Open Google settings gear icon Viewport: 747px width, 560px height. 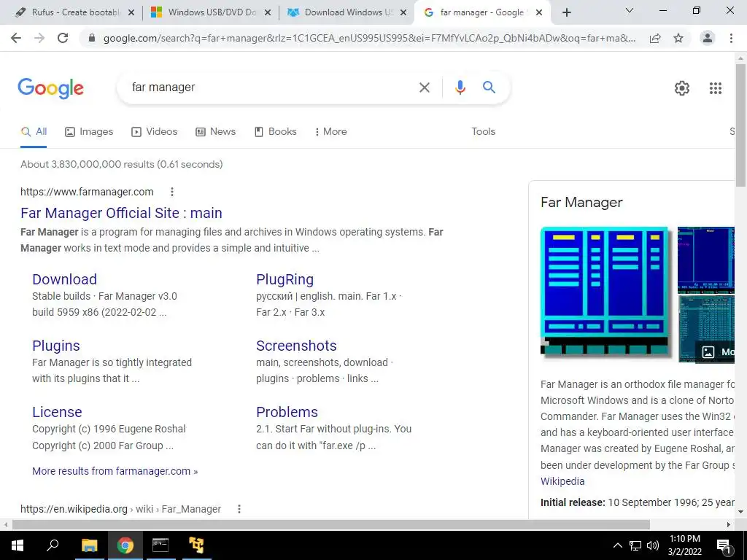click(x=682, y=88)
